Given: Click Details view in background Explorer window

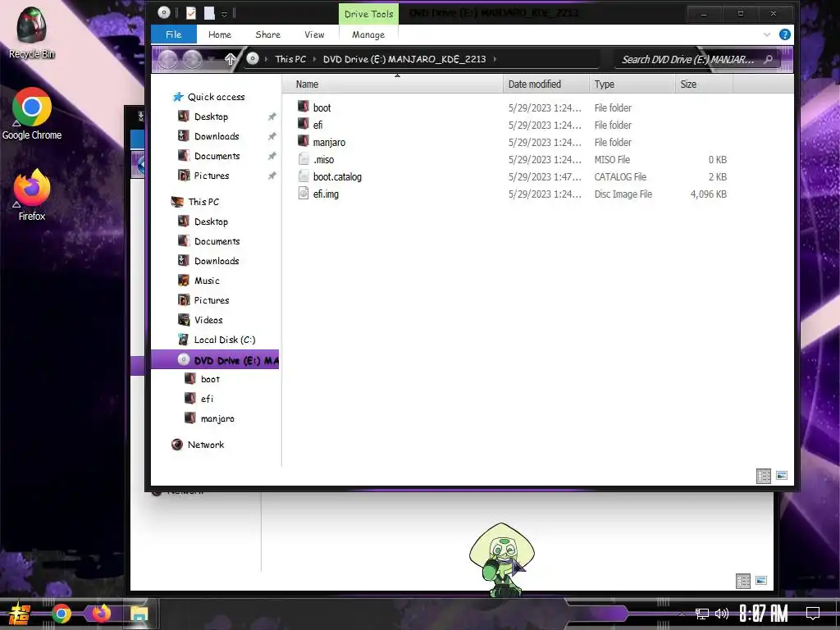Looking at the screenshot, I should click(743, 581).
